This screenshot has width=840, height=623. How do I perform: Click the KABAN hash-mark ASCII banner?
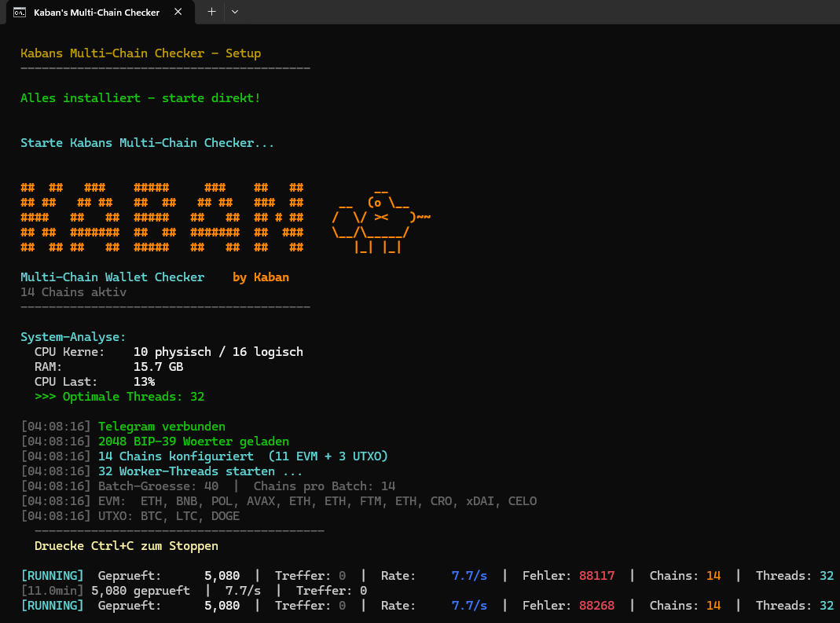pyautogui.click(x=162, y=218)
